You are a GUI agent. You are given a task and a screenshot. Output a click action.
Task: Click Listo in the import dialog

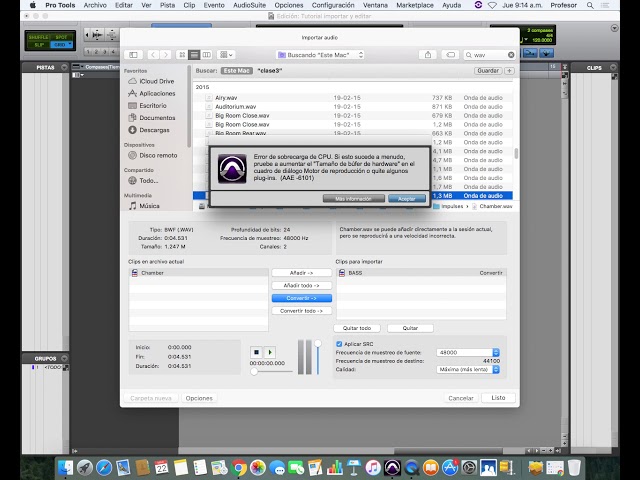point(498,398)
